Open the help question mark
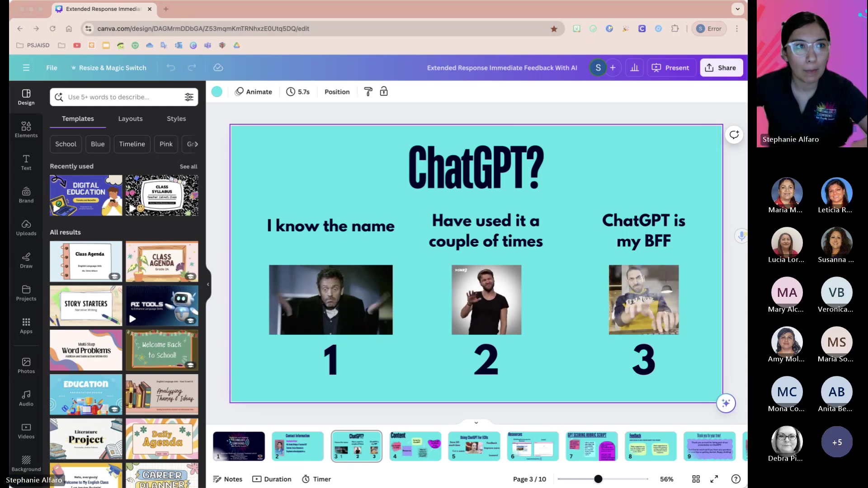Screen dimensions: 868x488 736,479
